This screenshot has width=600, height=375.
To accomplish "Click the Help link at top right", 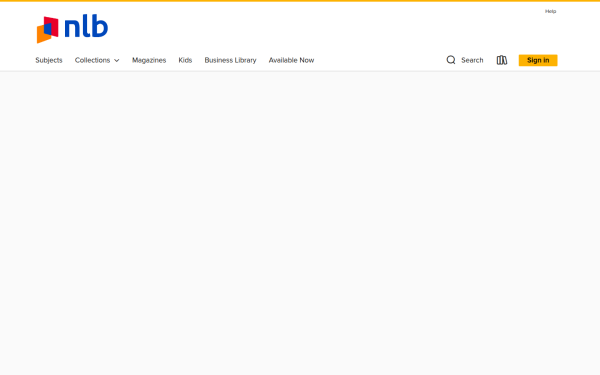I will 550,11.
